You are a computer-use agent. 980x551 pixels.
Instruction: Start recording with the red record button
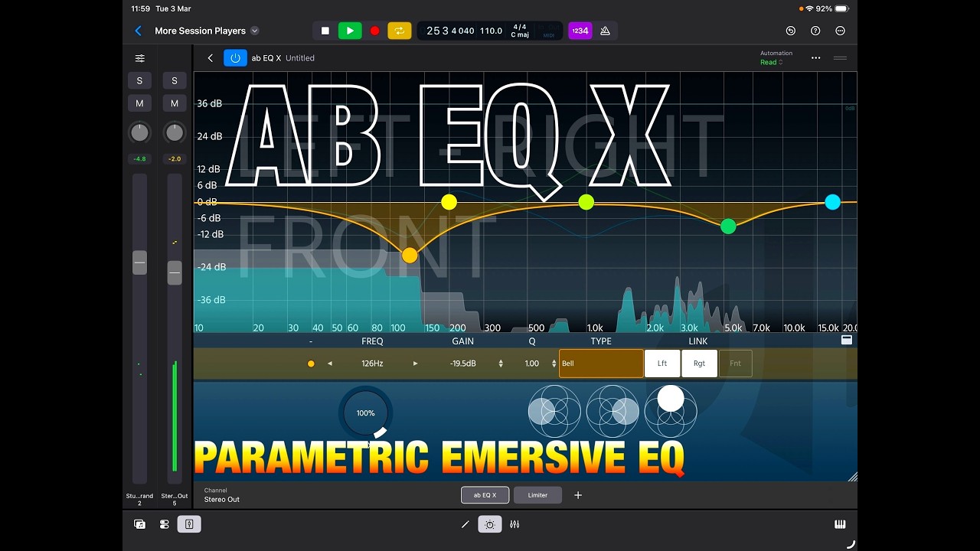click(374, 31)
